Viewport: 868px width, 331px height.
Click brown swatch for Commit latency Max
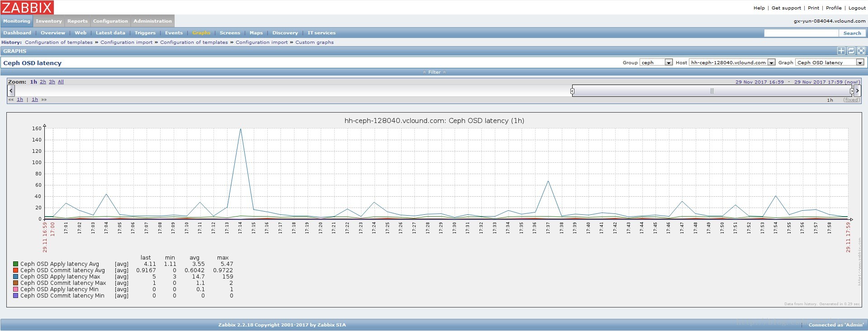(x=15, y=283)
